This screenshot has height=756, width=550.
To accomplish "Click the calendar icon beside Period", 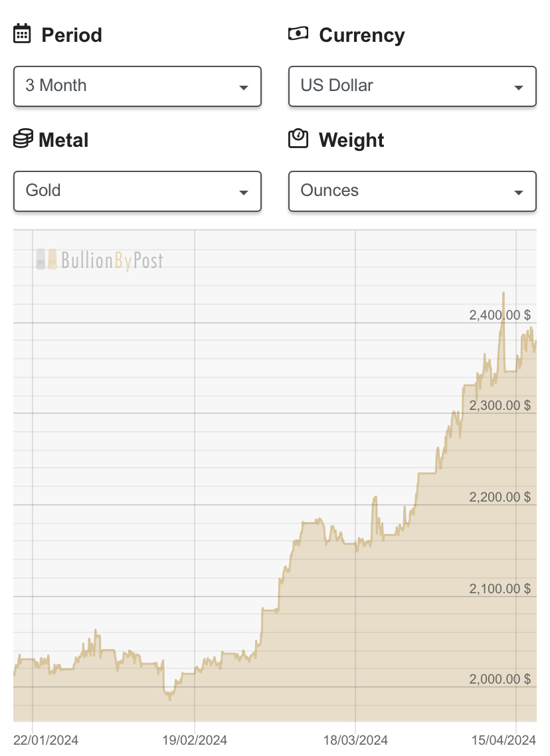I will (x=22, y=34).
